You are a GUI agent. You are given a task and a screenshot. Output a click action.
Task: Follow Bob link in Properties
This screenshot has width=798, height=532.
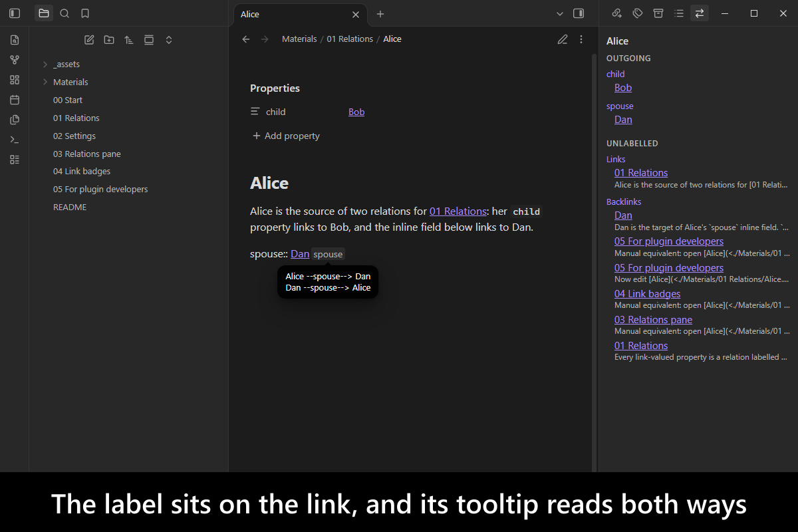point(356,112)
